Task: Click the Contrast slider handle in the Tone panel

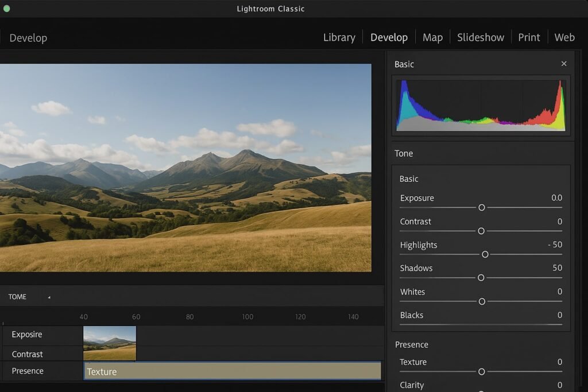Action: [x=481, y=231]
